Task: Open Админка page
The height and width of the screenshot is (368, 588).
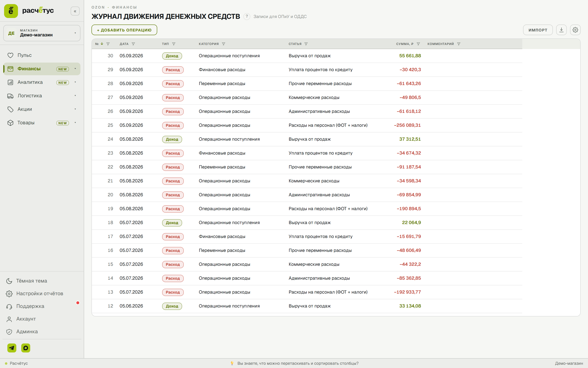Action: click(x=22, y=331)
